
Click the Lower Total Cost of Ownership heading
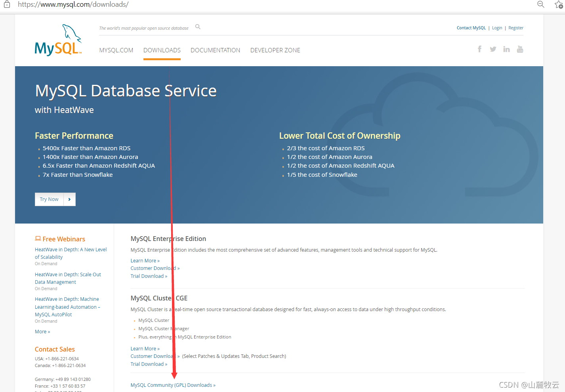[x=340, y=136]
